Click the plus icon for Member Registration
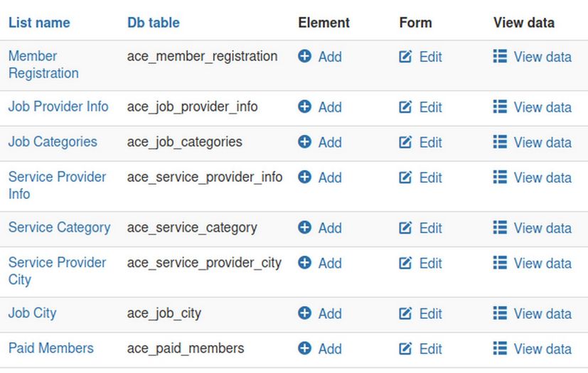 304,56
